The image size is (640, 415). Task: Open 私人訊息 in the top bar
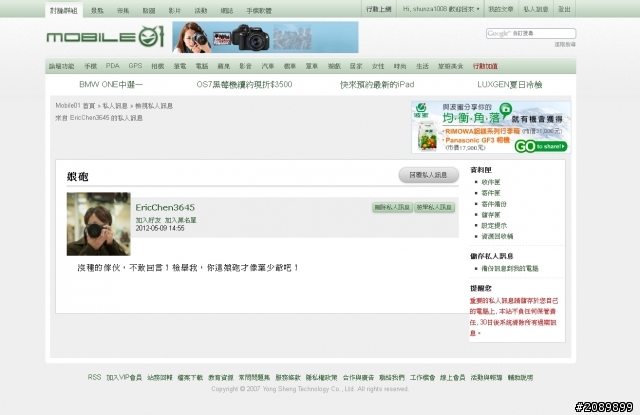pyautogui.click(x=536, y=9)
